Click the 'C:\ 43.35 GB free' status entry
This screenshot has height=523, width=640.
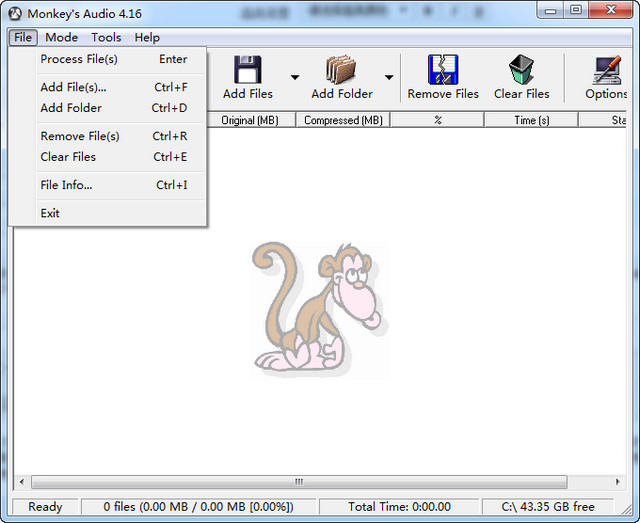(x=548, y=507)
